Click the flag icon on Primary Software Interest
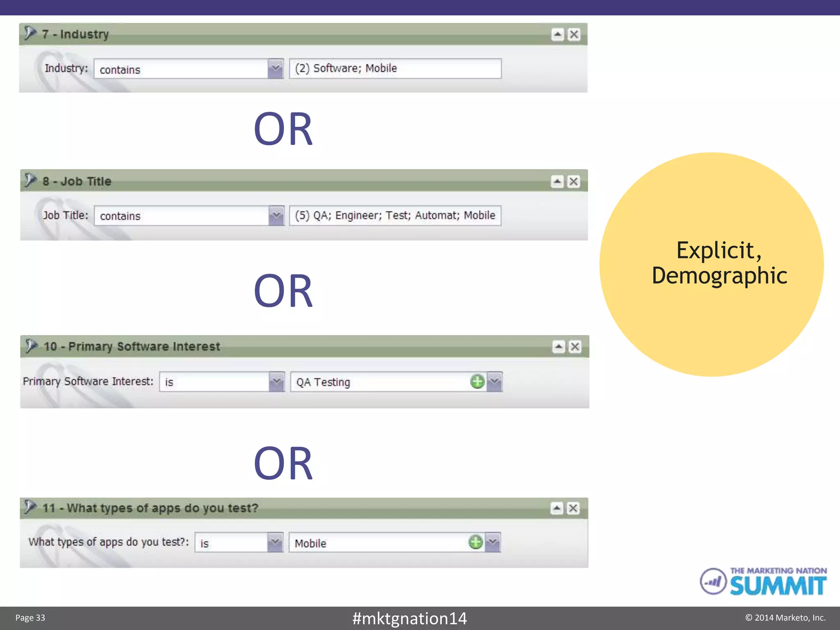 click(x=31, y=346)
